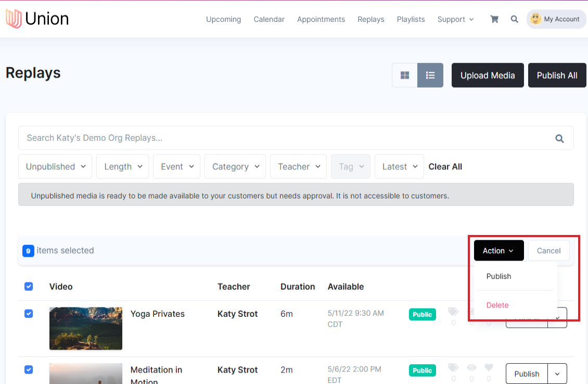
Task: Cancel the bulk selection
Action: 548,251
